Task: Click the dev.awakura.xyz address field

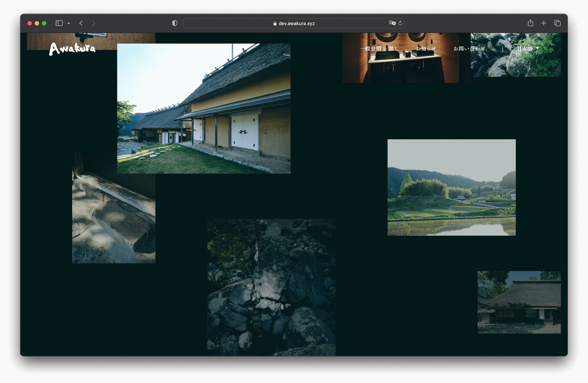Action: [294, 23]
